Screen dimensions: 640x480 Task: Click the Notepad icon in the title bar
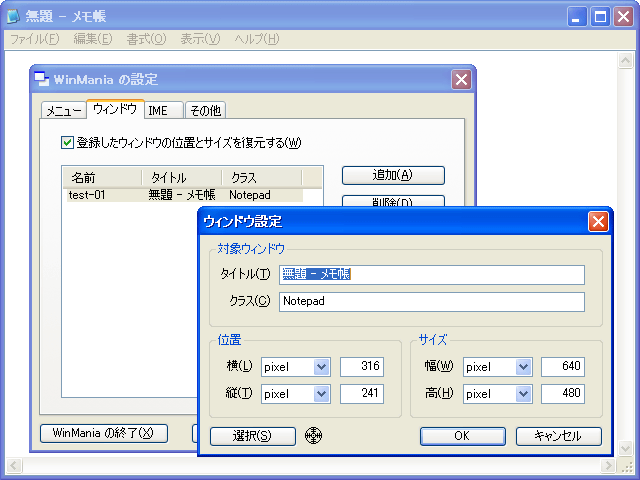pos(13,16)
